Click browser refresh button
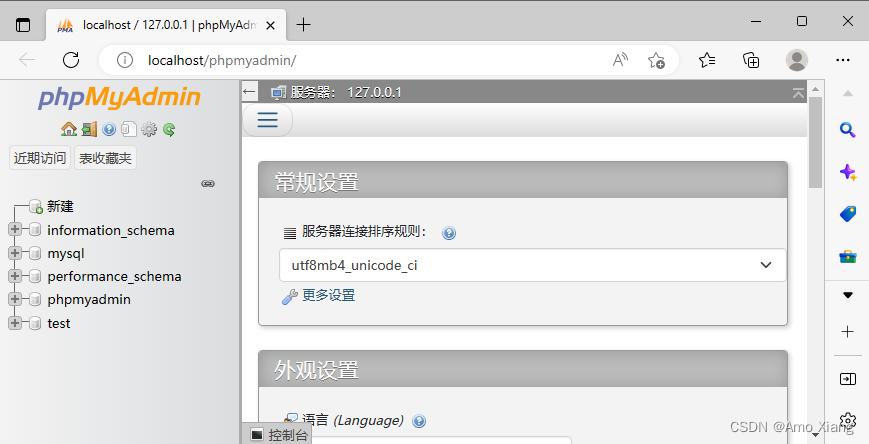This screenshot has height=444, width=869. [71, 60]
